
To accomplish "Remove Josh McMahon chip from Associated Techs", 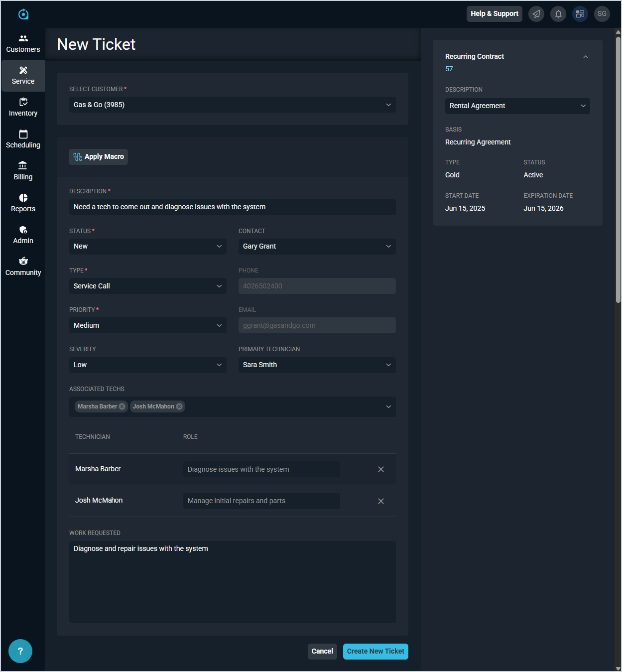I will coord(179,406).
